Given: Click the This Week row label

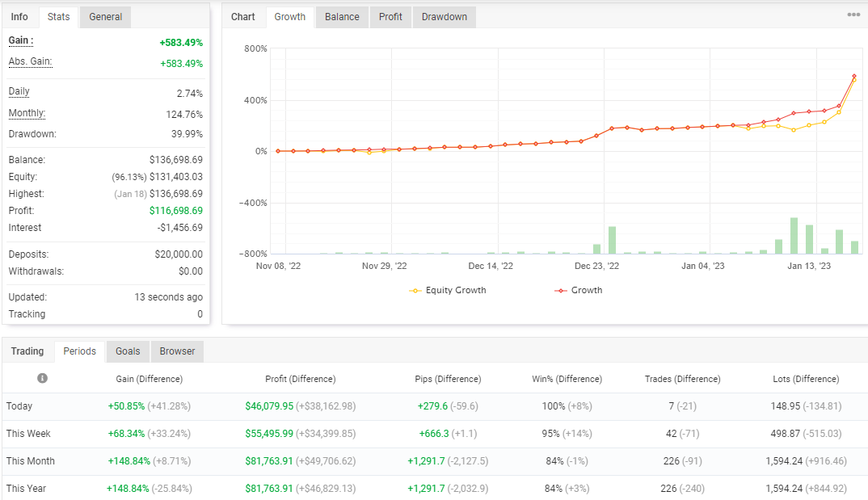Looking at the screenshot, I should tap(28, 434).
